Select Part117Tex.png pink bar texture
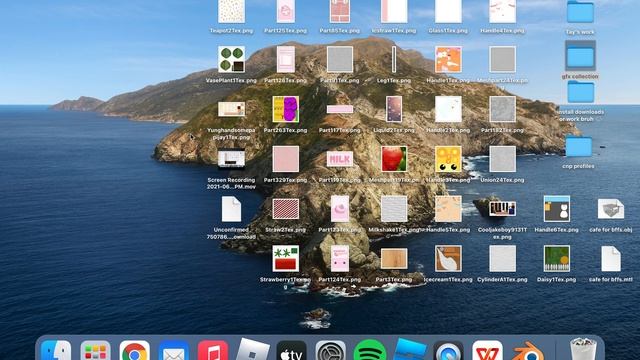640x360 pixels. coord(340,109)
